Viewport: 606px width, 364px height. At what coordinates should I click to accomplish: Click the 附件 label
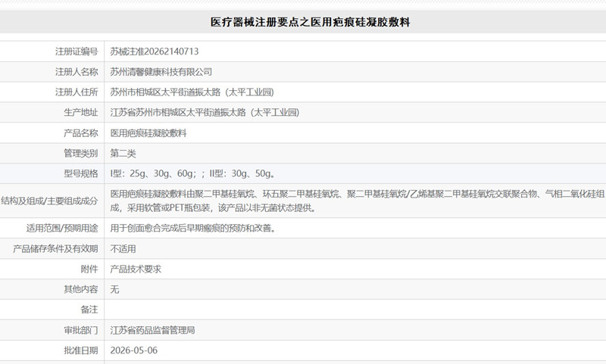click(89, 269)
